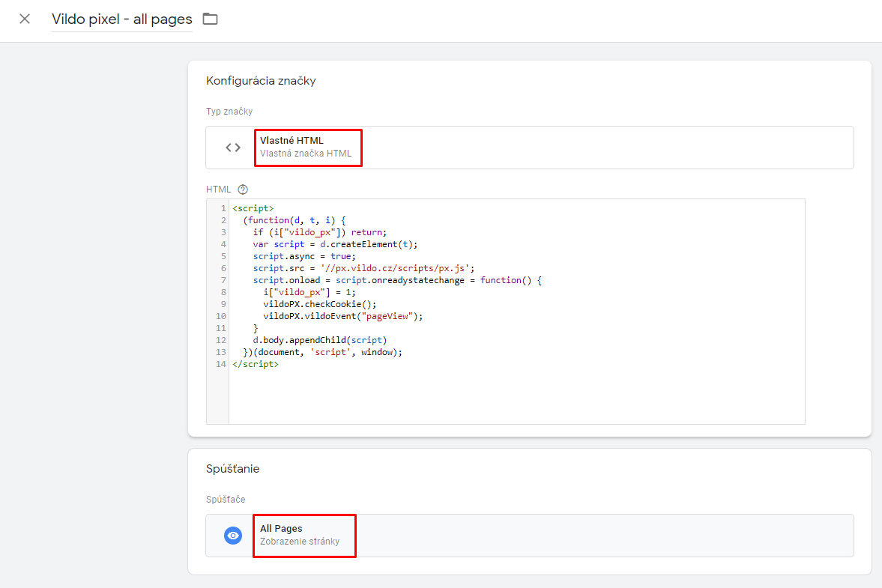
Task: Click the 'Konfigurácia značky' heading
Action: click(x=261, y=81)
